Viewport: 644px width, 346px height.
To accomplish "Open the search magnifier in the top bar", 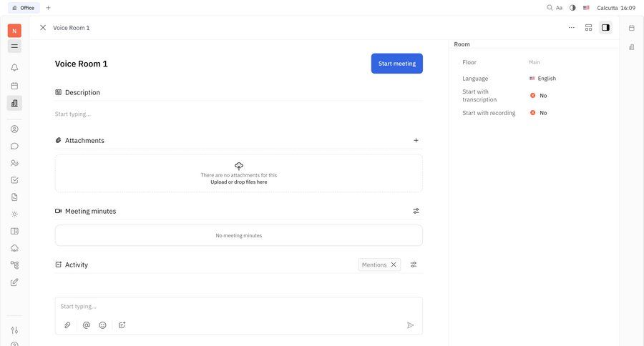I will pyautogui.click(x=550, y=8).
